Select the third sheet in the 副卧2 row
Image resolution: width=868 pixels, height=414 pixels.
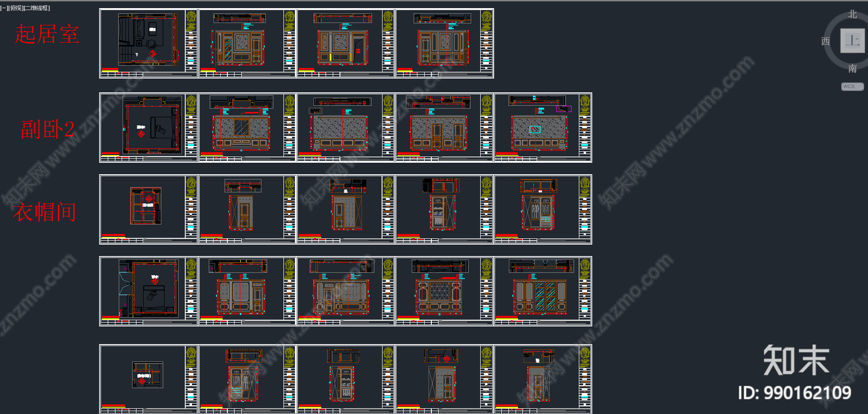[x=346, y=128]
